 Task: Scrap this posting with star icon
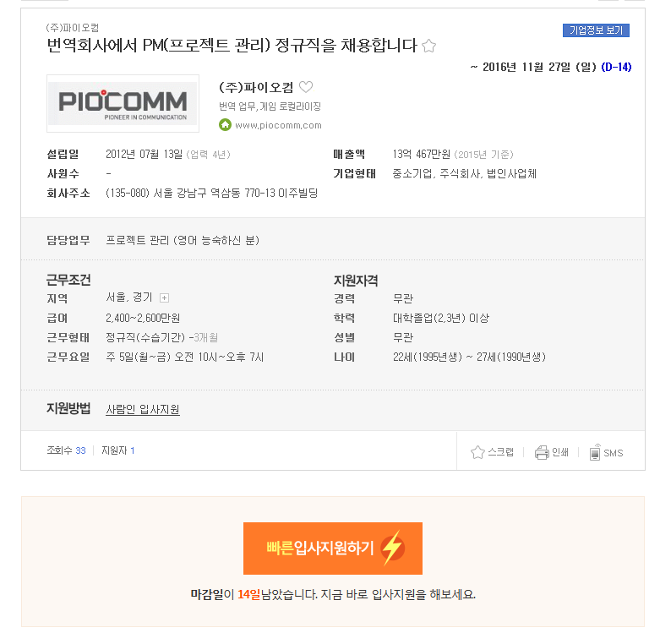pyautogui.click(x=477, y=452)
